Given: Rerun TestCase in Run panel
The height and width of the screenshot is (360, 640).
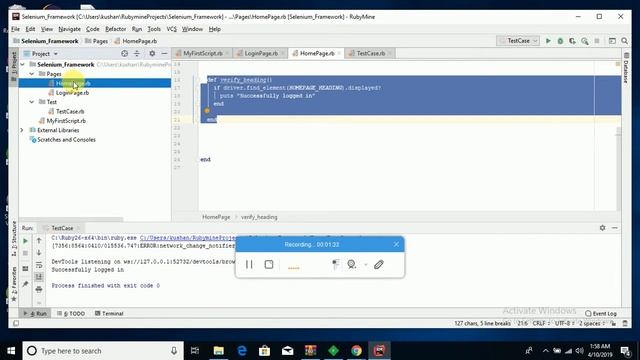Looking at the screenshot, I should coord(25,241).
